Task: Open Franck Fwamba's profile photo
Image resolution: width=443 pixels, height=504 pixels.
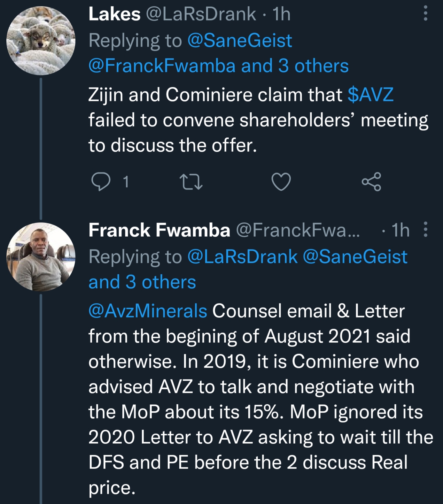Action: (x=41, y=257)
